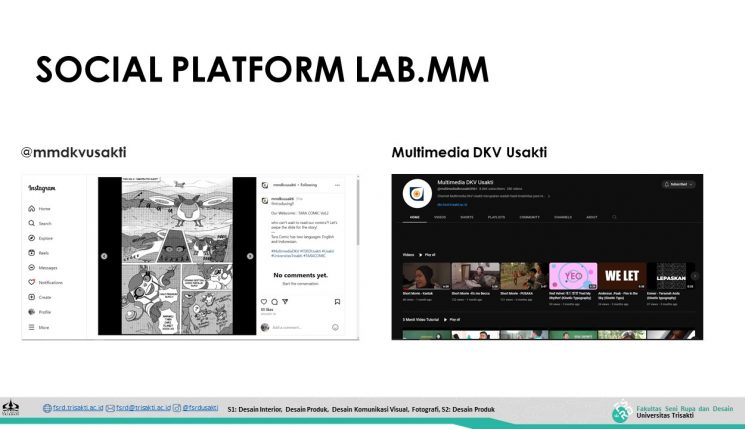Open Messages in Instagram sidebar
The width and height of the screenshot is (745, 429).
[42, 267]
